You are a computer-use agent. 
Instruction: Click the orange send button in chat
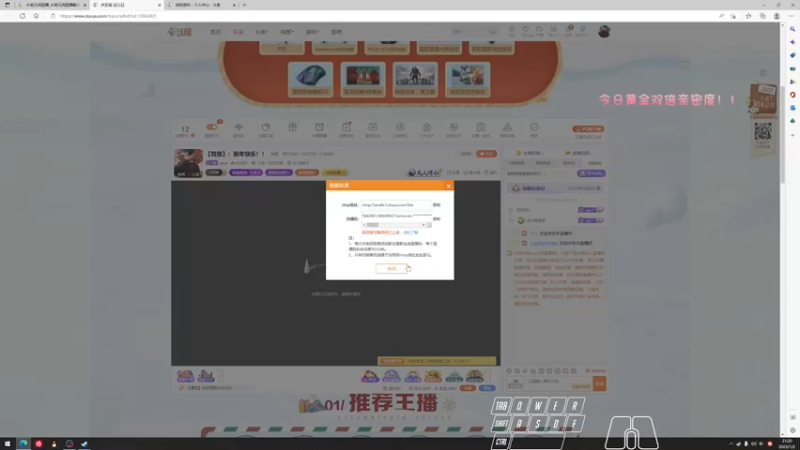tap(599, 384)
